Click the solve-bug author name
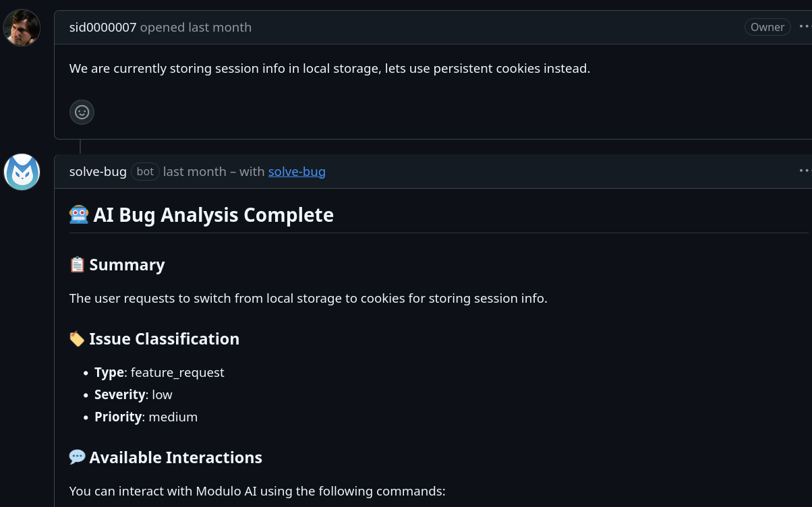The height and width of the screenshot is (507, 812). pos(98,171)
